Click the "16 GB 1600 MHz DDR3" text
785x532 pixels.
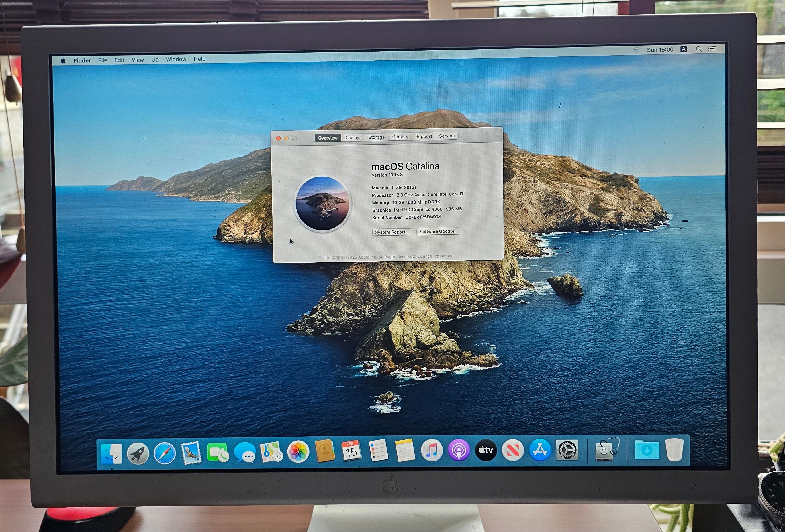[x=416, y=202]
